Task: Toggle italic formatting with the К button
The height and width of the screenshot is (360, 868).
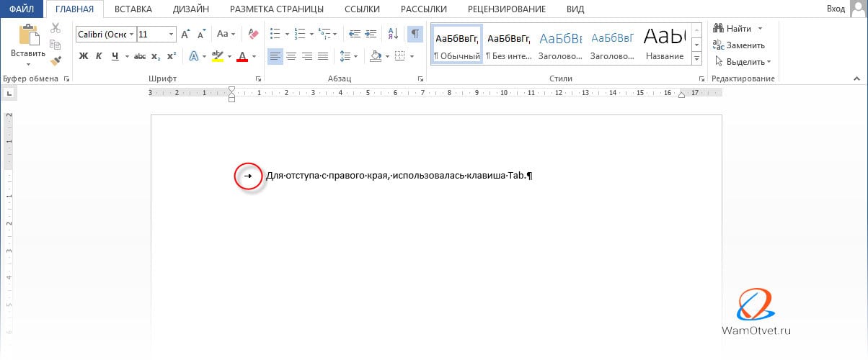Action: click(x=99, y=56)
